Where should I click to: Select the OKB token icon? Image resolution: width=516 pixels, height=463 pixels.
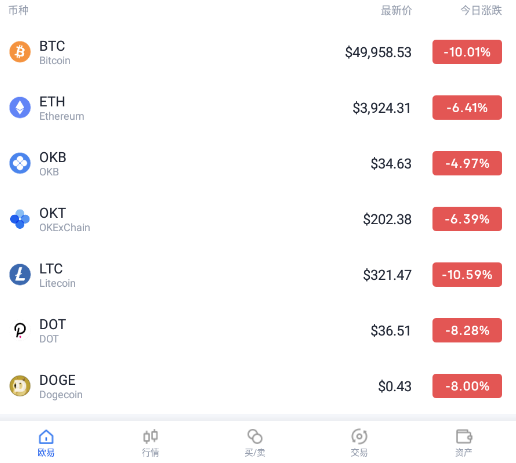[x=20, y=163]
